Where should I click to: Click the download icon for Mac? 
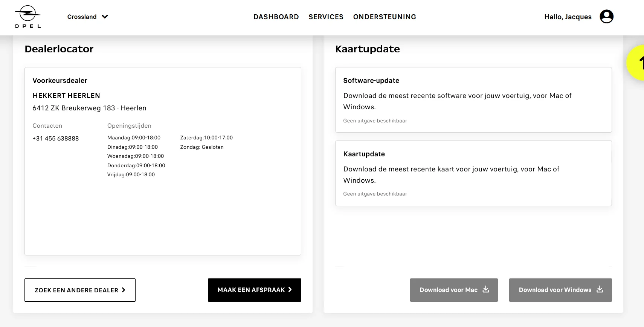486,289
